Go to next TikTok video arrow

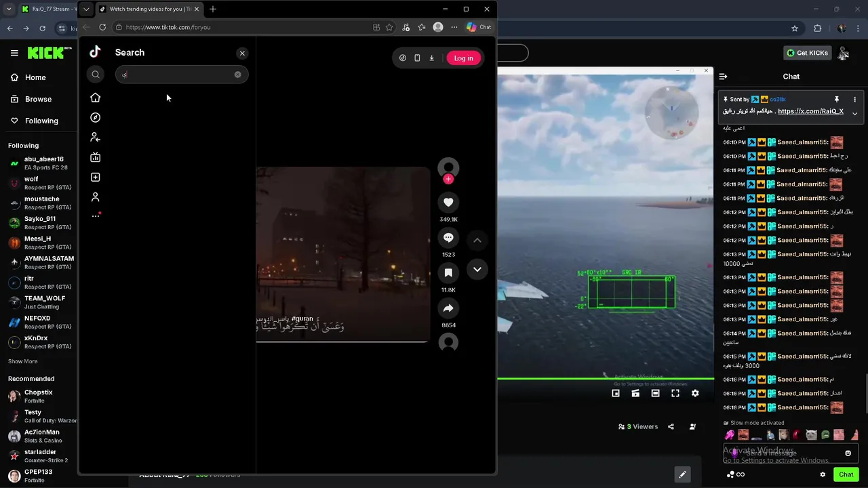click(477, 269)
